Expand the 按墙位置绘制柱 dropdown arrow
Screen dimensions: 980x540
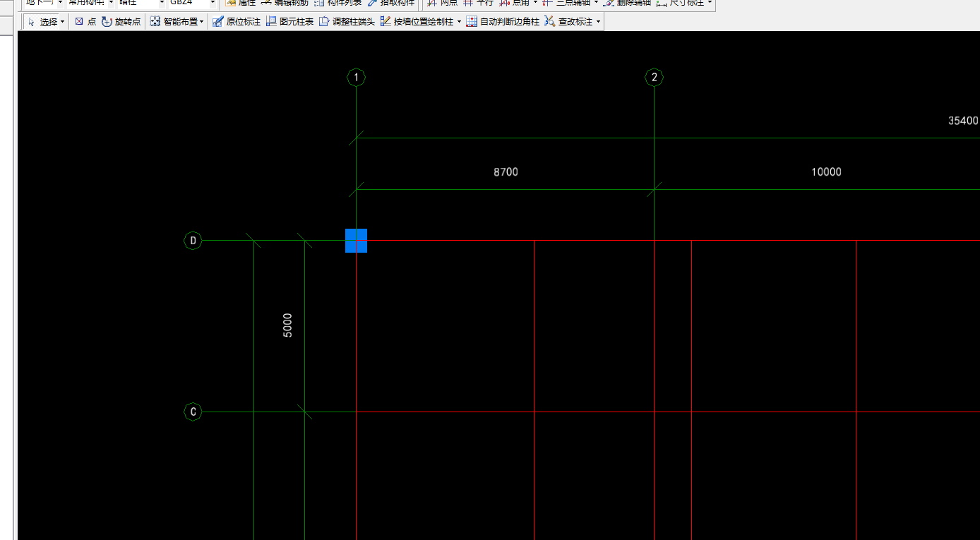459,22
